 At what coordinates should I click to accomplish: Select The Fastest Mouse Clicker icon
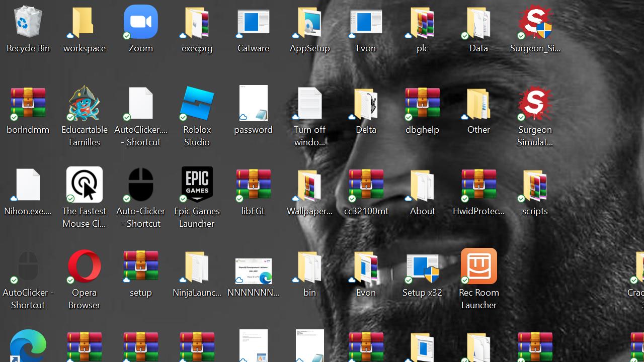[x=85, y=185]
